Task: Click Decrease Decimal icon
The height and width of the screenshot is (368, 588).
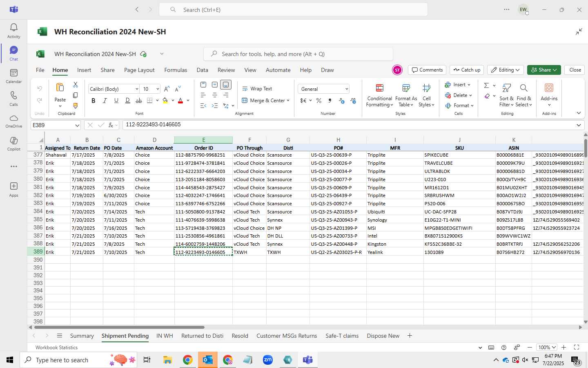Action: 353,101
